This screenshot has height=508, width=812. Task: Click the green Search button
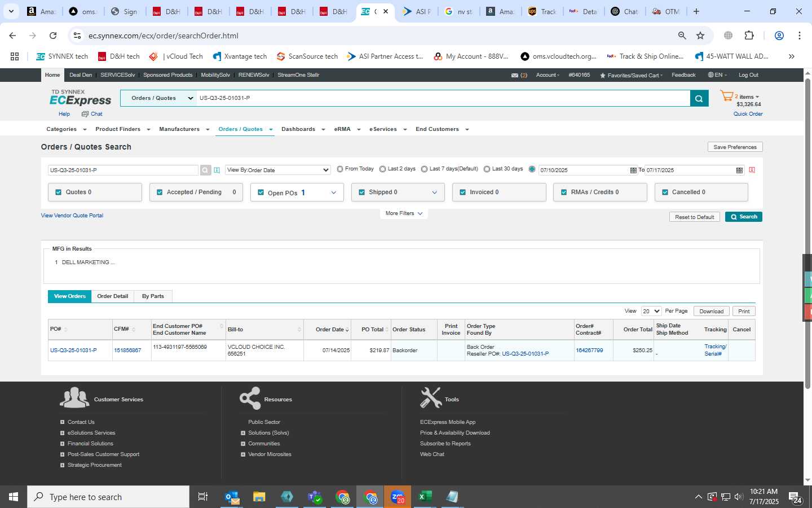[x=743, y=217]
